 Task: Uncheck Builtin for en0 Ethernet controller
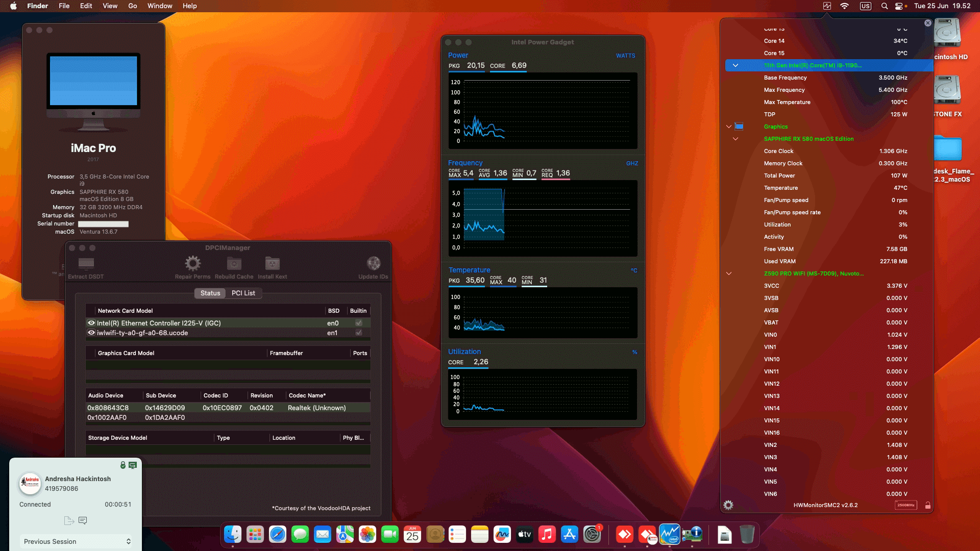tap(359, 322)
